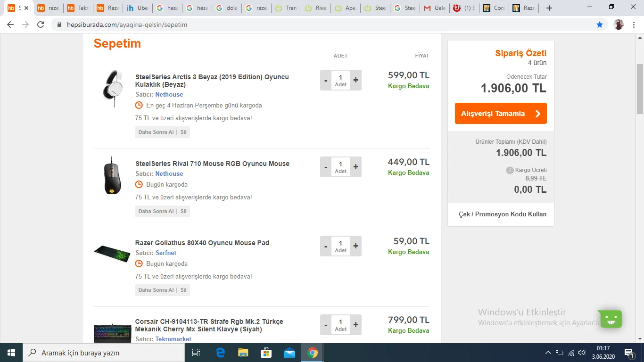
Task: Open the Wi-Fi network tray icon
Action: pyautogui.click(x=571, y=353)
